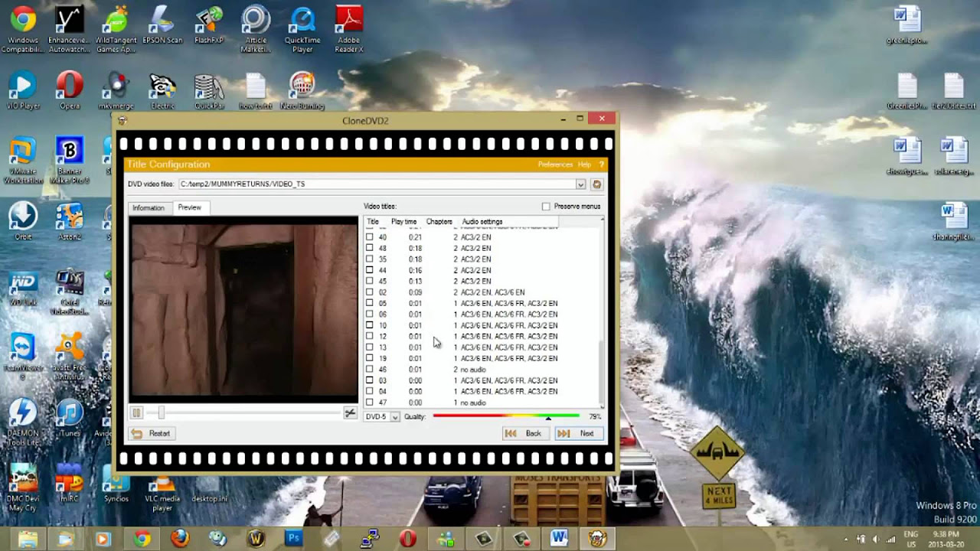Click the question mark help icon
The height and width of the screenshot is (551, 980).
tap(602, 165)
